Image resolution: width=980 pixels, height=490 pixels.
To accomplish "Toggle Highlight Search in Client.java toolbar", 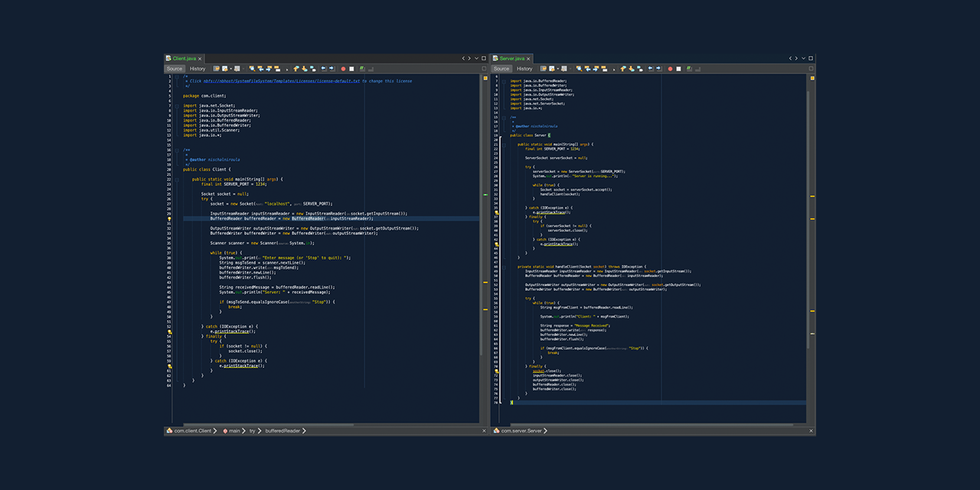I will click(x=277, y=68).
